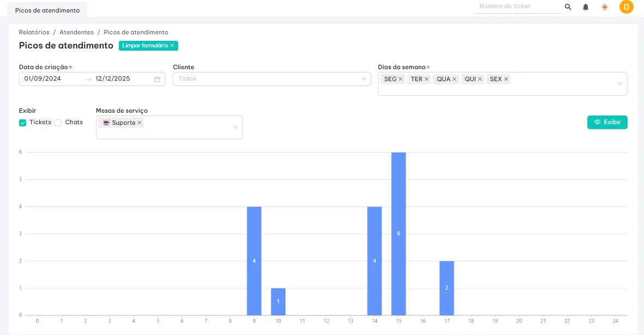Open the notifications bell

pos(586,7)
